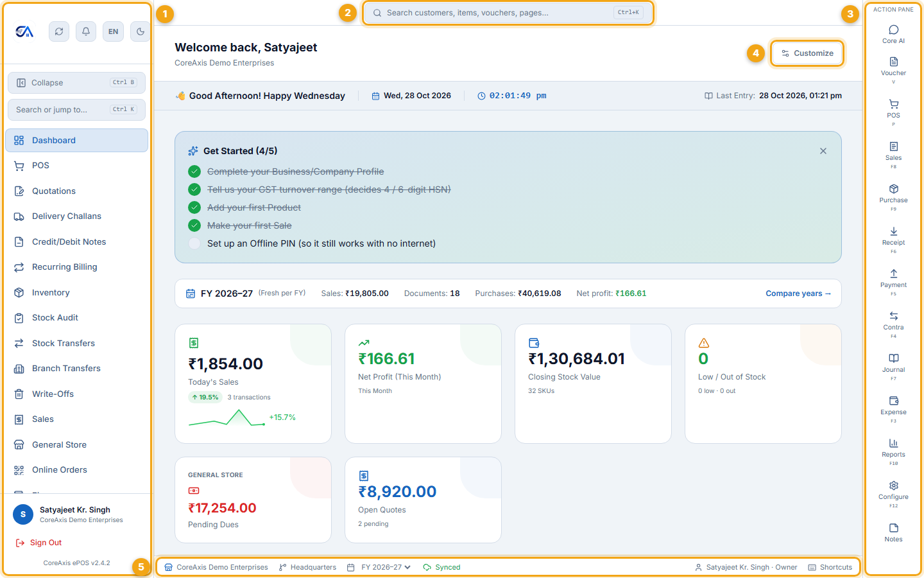Viewport: 924px width, 578px height.
Task: Click the checked 'Add your first Product' circle
Action: (x=194, y=207)
